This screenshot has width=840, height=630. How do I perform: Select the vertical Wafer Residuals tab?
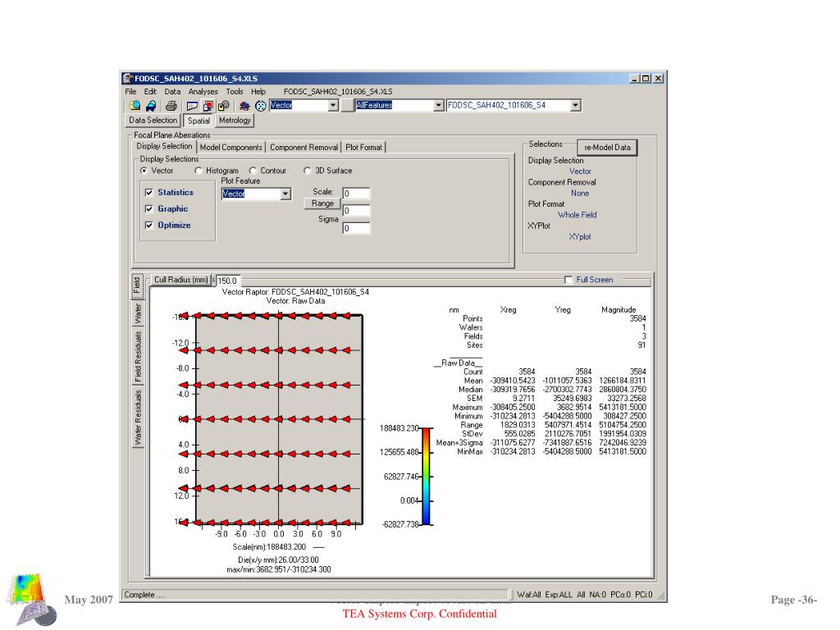pos(138,418)
